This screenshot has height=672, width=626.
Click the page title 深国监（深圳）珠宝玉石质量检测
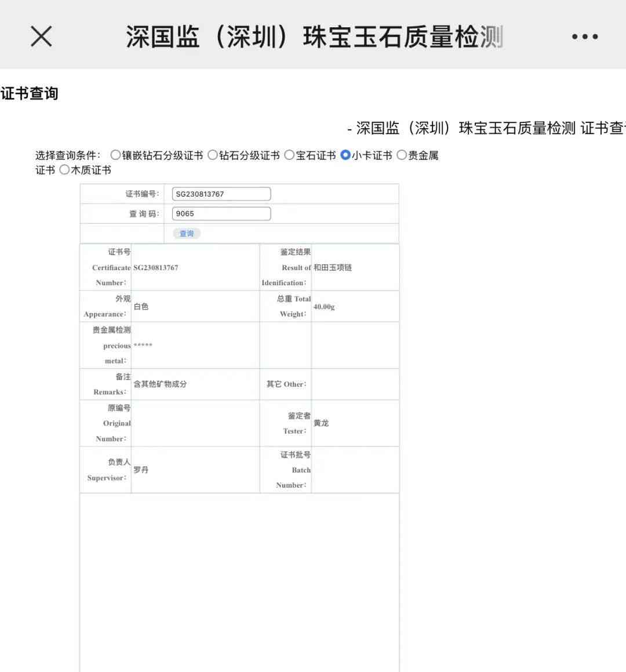[315, 37]
